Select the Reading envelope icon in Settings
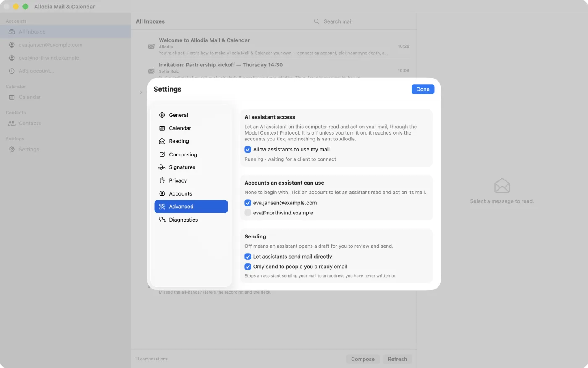This screenshot has width=588, height=368. pyautogui.click(x=162, y=141)
